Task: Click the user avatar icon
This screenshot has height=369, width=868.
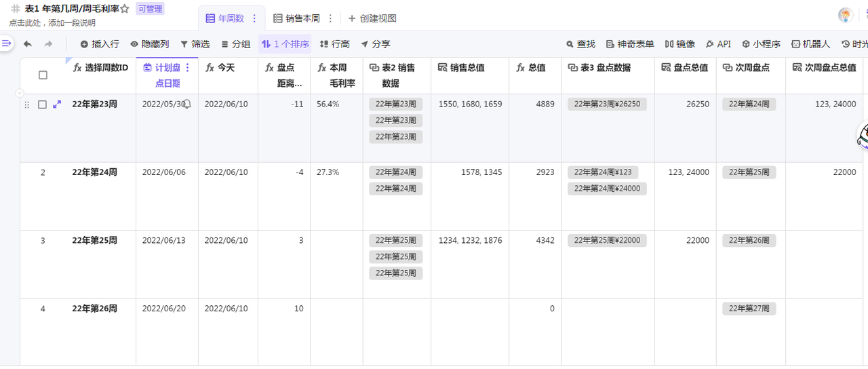Action: (x=845, y=15)
